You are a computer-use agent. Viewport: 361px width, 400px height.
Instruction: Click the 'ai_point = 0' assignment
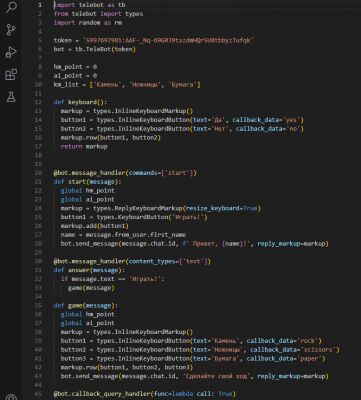(75, 76)
